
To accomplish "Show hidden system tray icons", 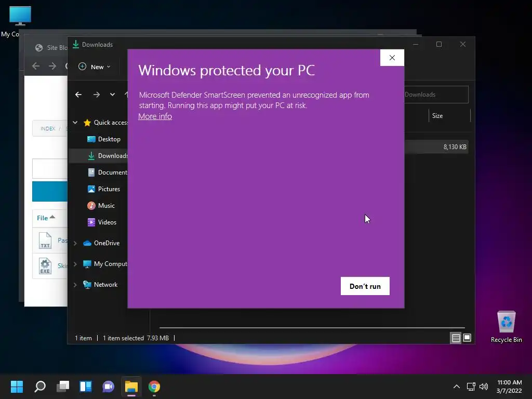I will click(x=457, y=387).
